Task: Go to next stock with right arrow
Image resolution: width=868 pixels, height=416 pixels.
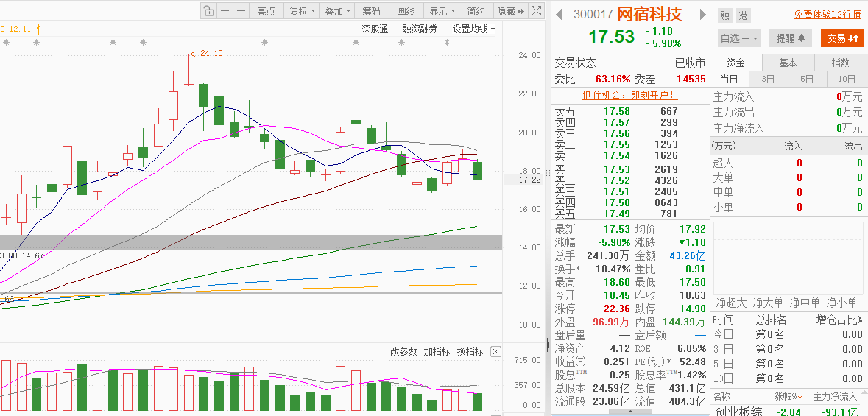Action: [702, 15]
